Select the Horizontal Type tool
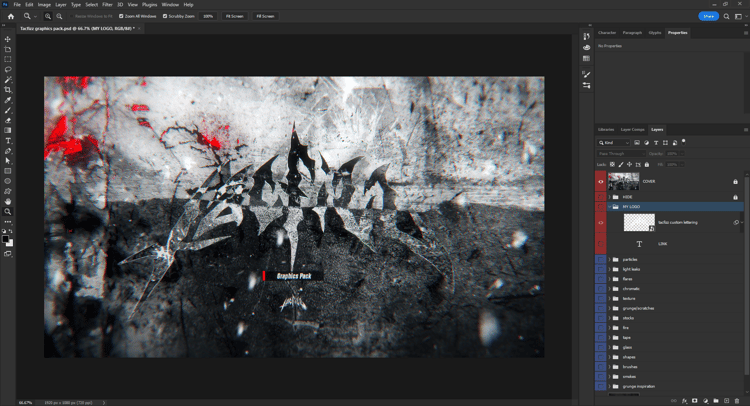 (8, 141)
